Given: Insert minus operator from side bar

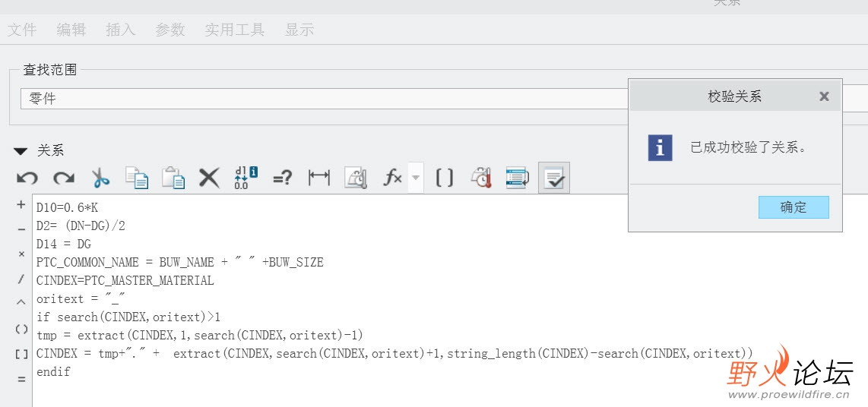Looking at the screenshot, I should [x=21, y=229].
